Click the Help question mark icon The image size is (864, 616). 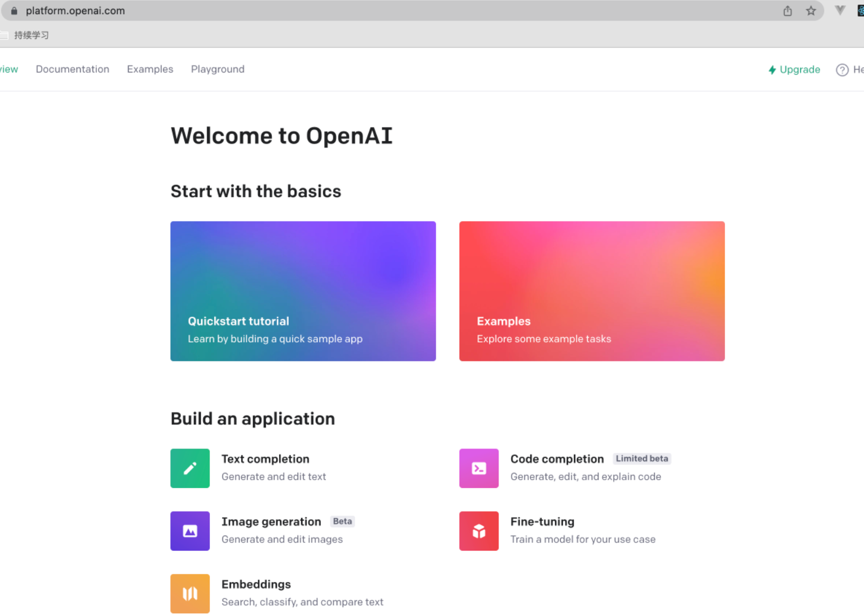842,70
